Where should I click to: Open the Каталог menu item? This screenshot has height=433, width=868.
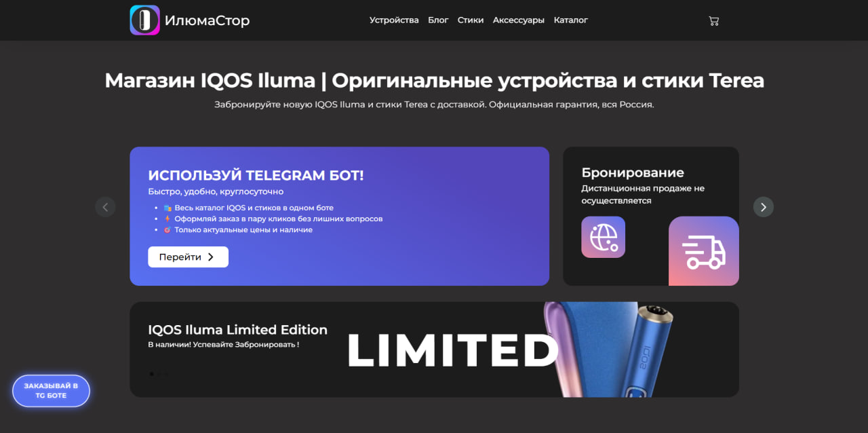(x=571, y=20)
